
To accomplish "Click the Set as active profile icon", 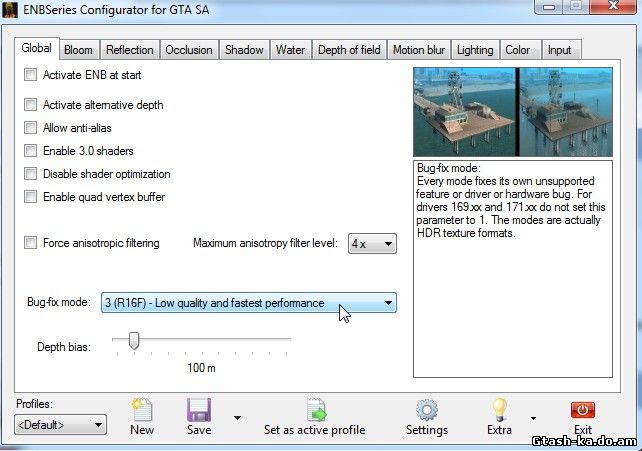I will (x=316, y=410).
